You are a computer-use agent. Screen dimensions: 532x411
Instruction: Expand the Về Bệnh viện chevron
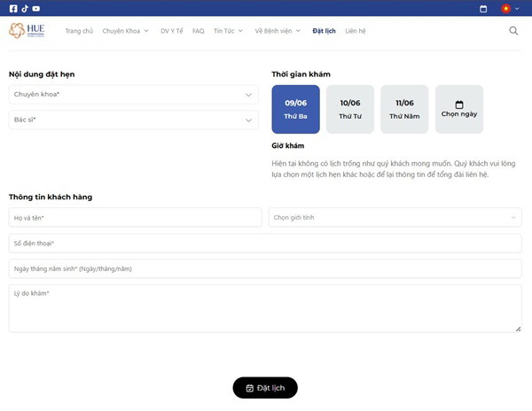pos(298,31)
